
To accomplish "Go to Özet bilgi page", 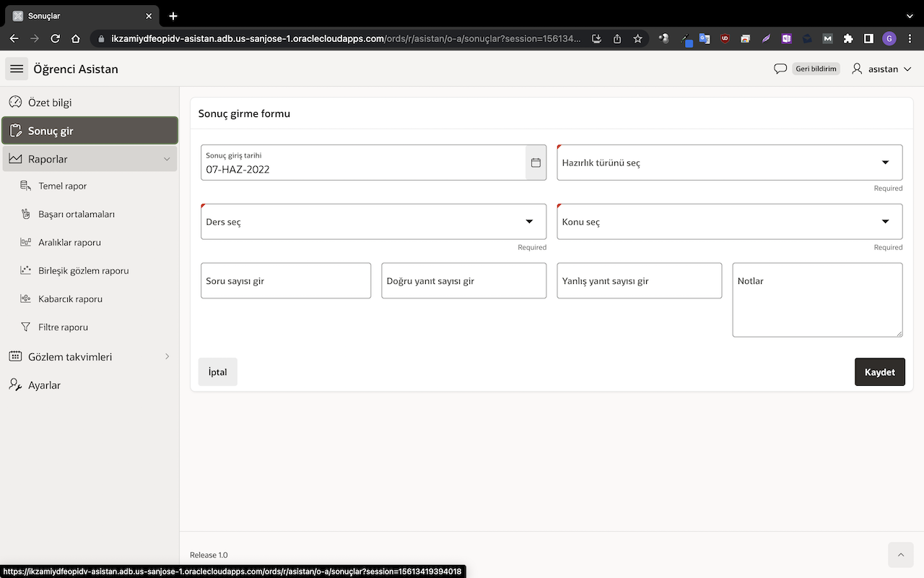I will tap(50, 103).
